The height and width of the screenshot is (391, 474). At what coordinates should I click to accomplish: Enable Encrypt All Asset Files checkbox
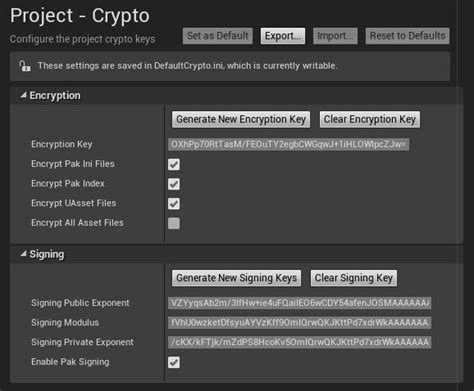tap(174, 223)
